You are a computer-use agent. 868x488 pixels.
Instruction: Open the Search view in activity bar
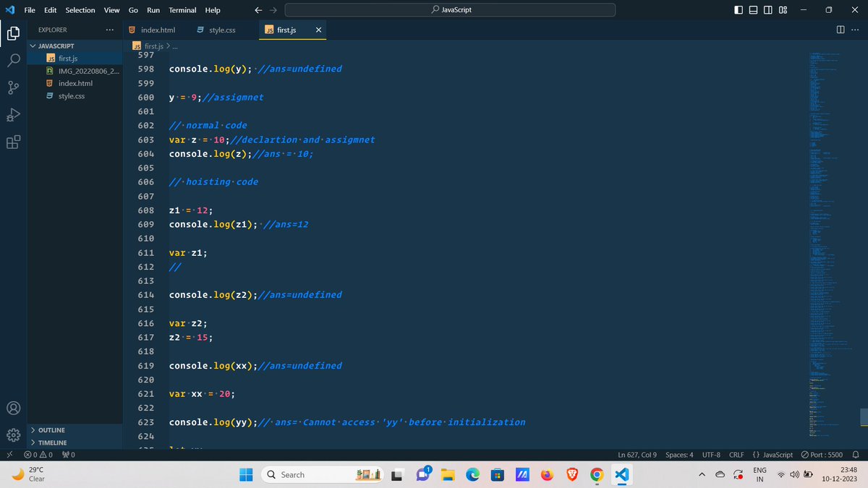coord(13,61)
